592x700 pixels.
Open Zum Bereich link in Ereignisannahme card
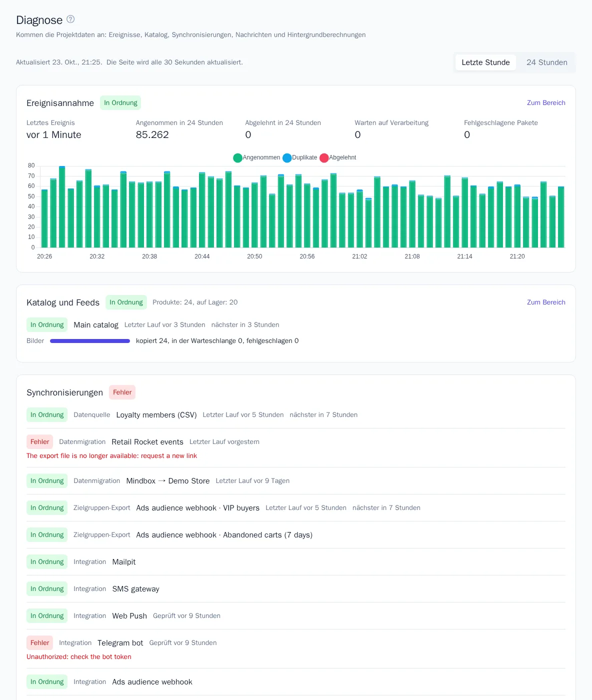pyautogui.click(x=546, y=102)
